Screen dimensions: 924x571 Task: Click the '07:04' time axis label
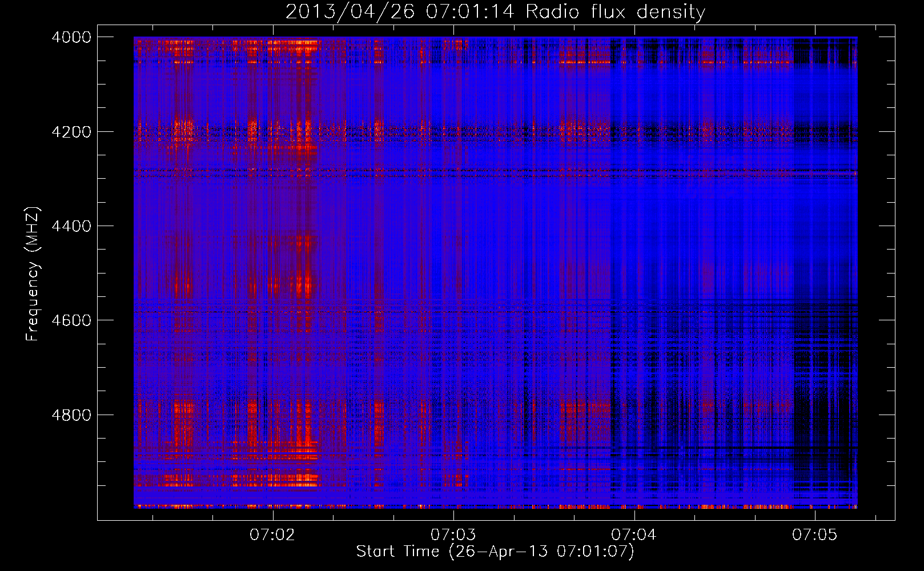click(634, 534)
